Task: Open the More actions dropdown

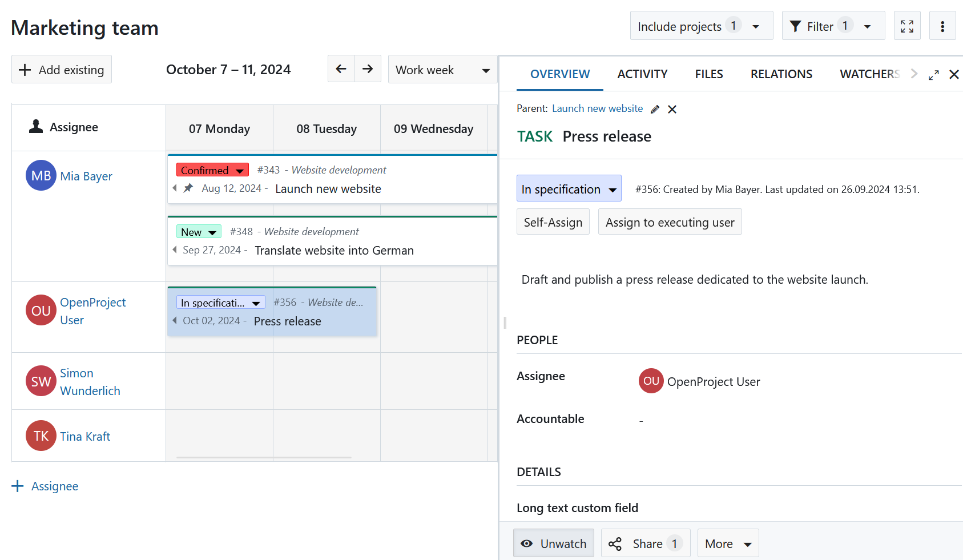Action: point(727,543)
